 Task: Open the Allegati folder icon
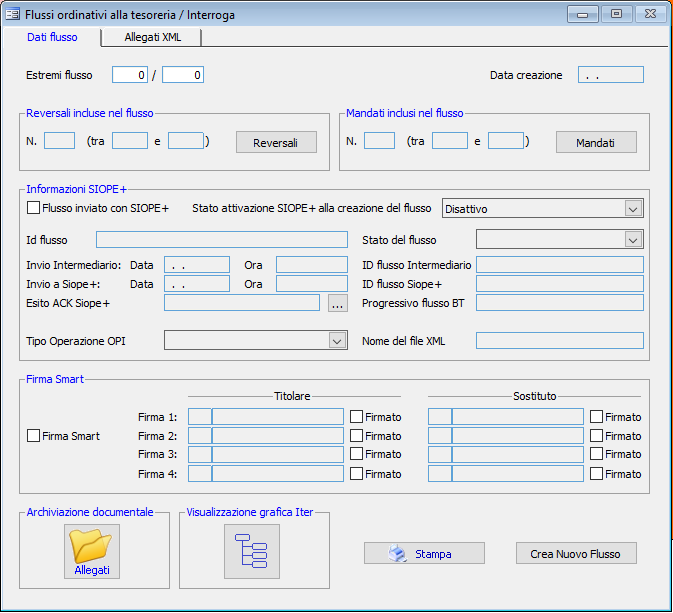tap(92, 551)
